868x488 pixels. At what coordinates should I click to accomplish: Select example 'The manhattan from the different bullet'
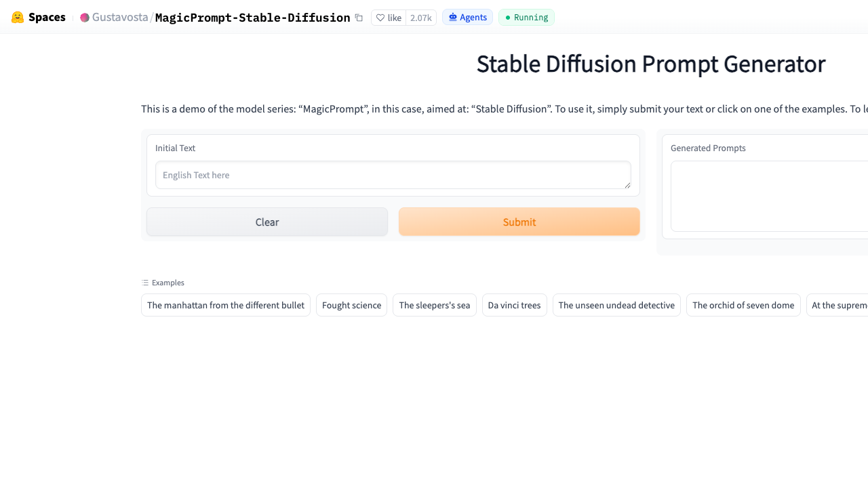coord(226,305)
